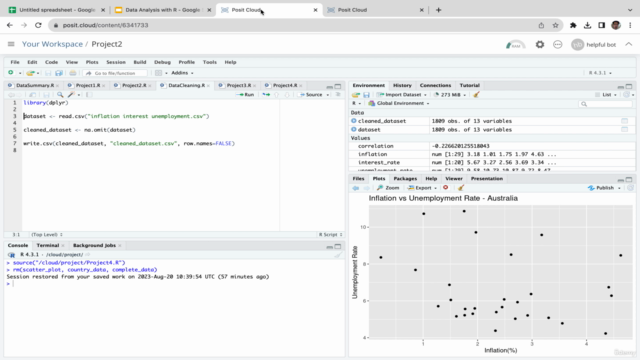640x360 pixels.
Task: Click the Find/Replace magnifier in editor toolbar
Action: click(60, 95)
